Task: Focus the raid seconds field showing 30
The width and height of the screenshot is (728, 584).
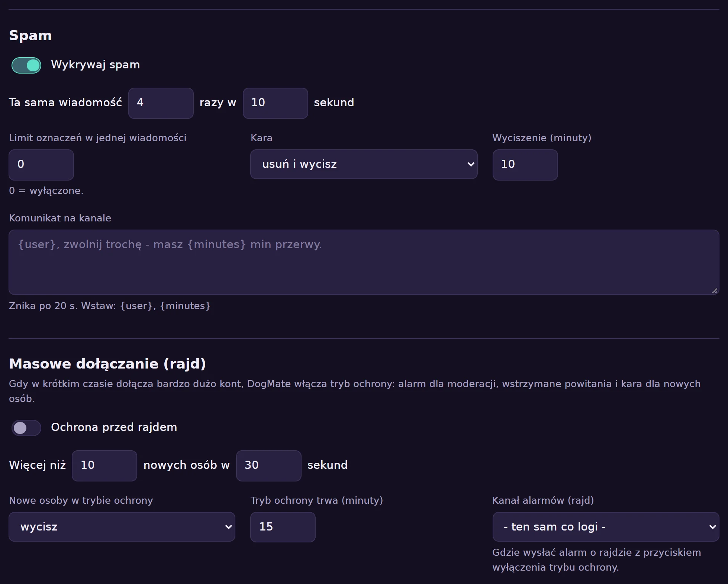Action: click(x=269, y=466)
